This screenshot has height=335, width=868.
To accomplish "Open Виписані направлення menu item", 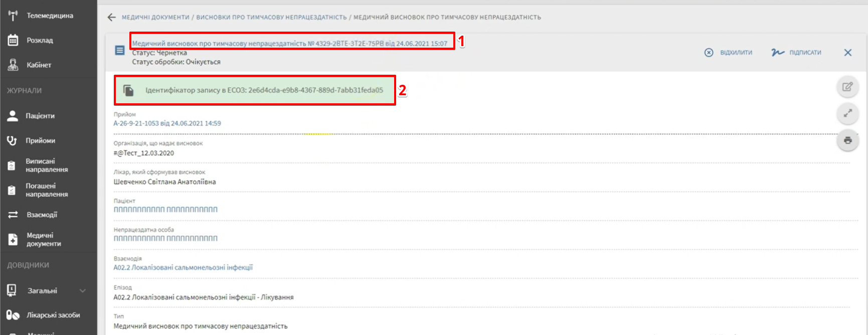I will [x=47, y=165].
